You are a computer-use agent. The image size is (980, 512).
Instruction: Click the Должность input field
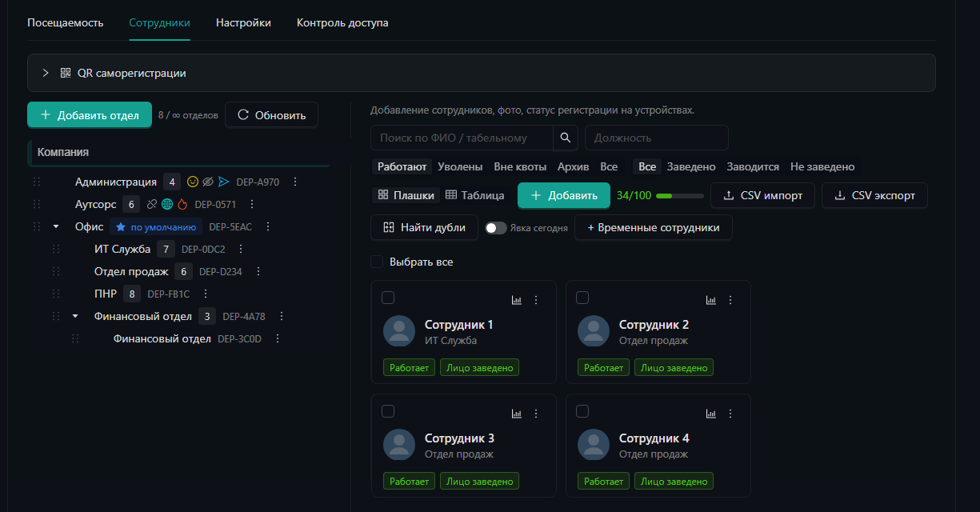pyautogui.click(x=657, y=138)
